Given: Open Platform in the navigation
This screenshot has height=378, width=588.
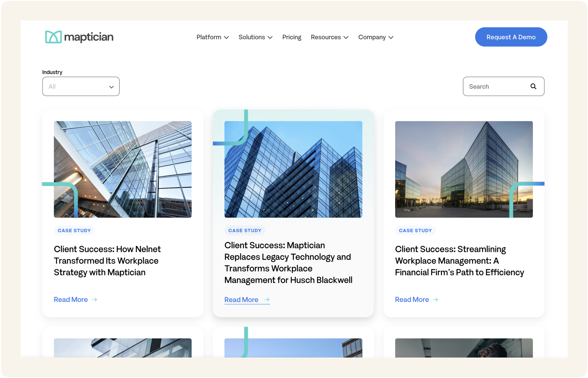Looking at the screenshot, I should tap(209, 37).
